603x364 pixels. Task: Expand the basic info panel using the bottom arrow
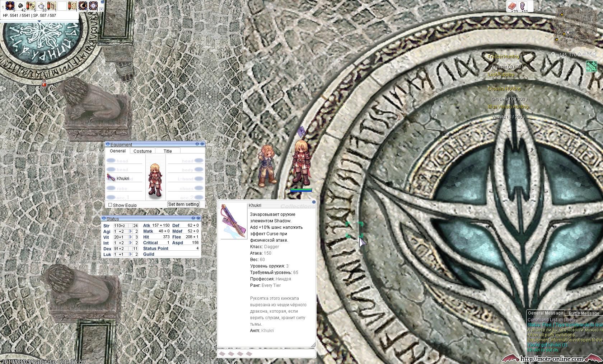point(39,21)
